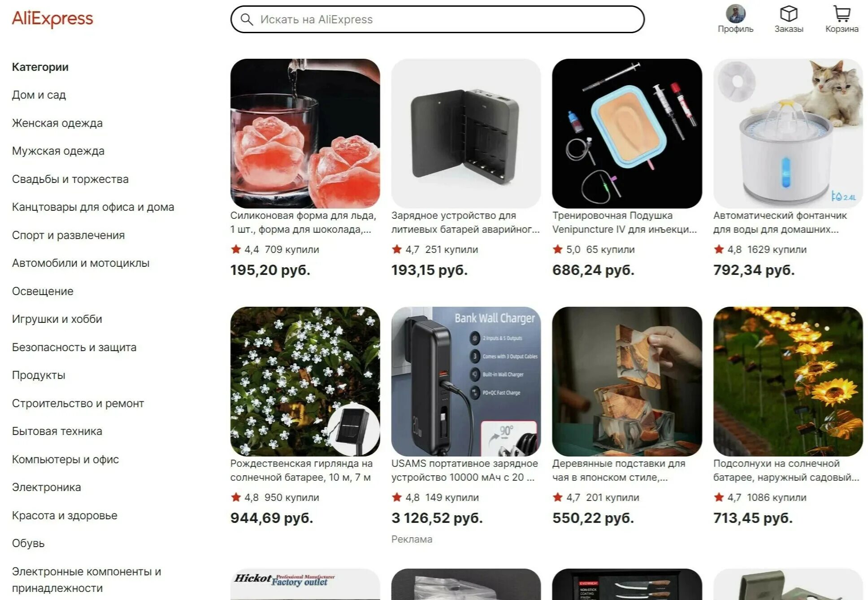Open the Деревянные подставки для чая title link
Image resolution: width=868 pixels, height=600 pixels.
tap(619, 470)
